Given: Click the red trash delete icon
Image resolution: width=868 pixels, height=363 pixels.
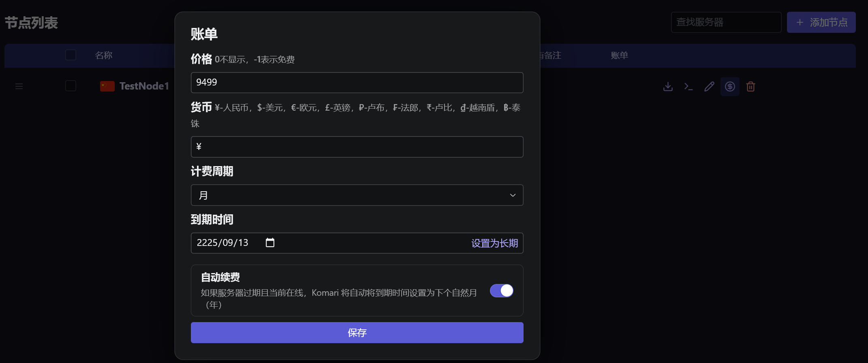Looking at the screenshot, I should [x=750, y=86].
